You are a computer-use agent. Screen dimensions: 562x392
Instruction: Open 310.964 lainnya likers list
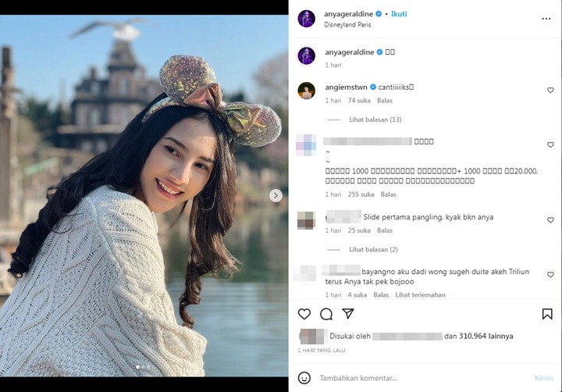pos(486,336)
